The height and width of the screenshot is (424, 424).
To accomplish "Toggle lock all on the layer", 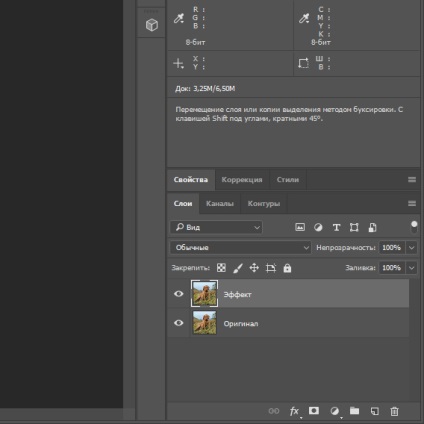I will point(287,268).
